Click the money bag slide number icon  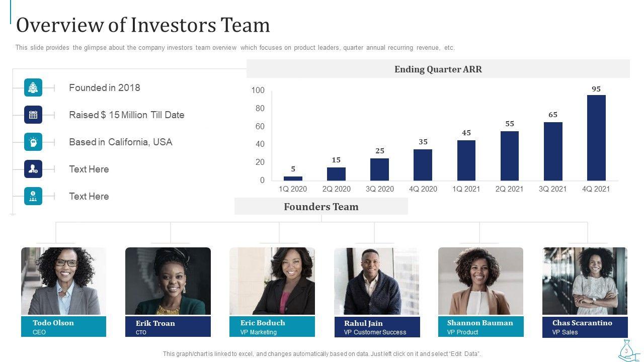626,349
